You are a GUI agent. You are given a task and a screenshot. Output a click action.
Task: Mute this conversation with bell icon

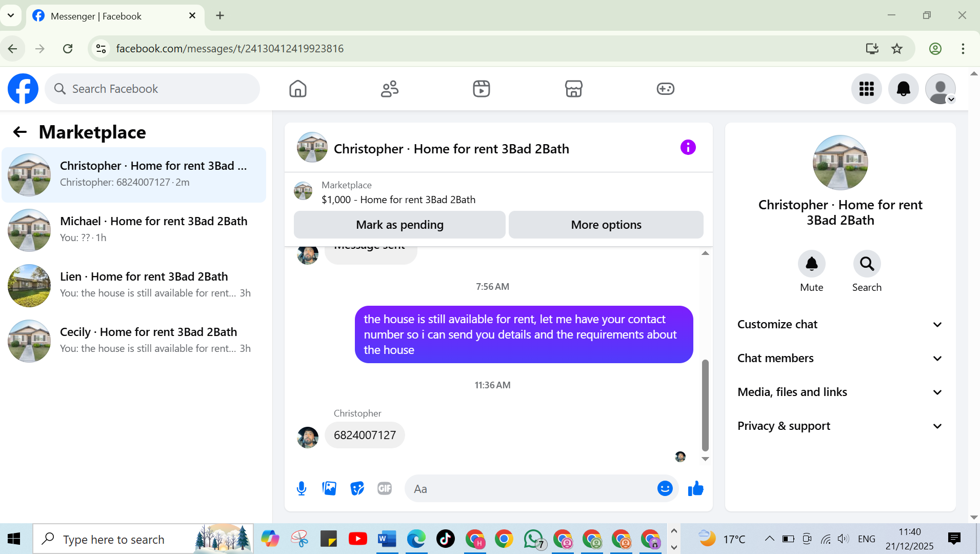(812, 264)
